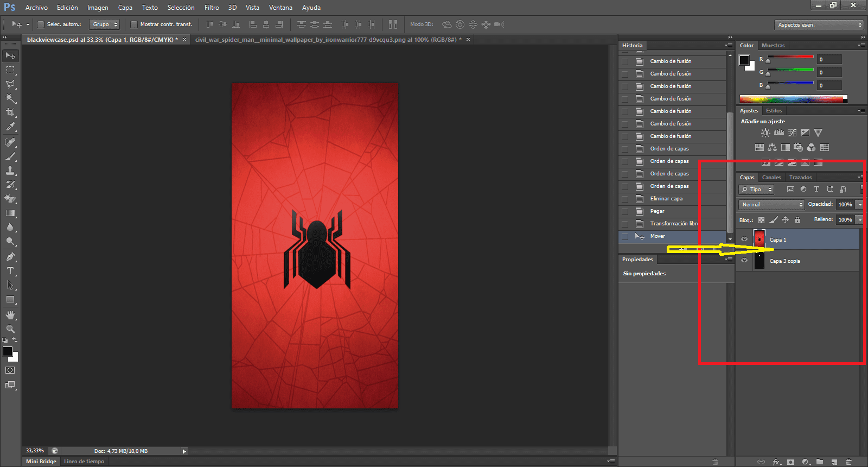The width and height of the screenshot is (868, 467).
Task: Open the Filtro menu
Action: click(x=212, y=8)
